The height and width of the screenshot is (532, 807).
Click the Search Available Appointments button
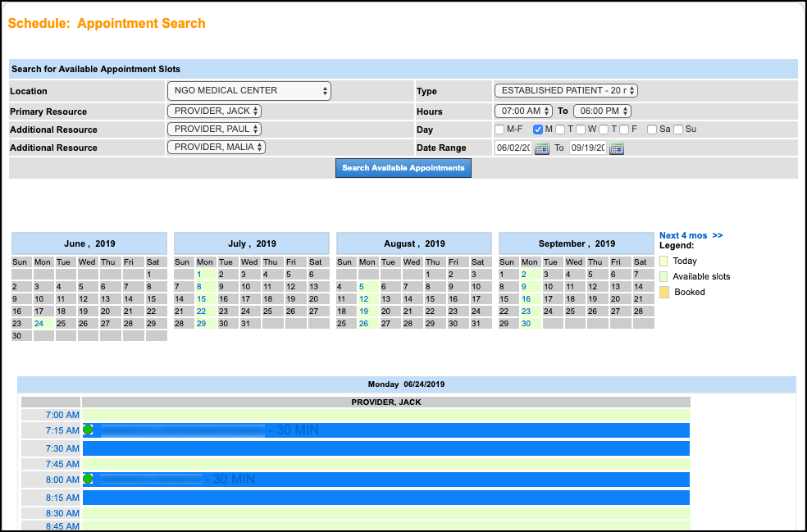tap(403, 168)
